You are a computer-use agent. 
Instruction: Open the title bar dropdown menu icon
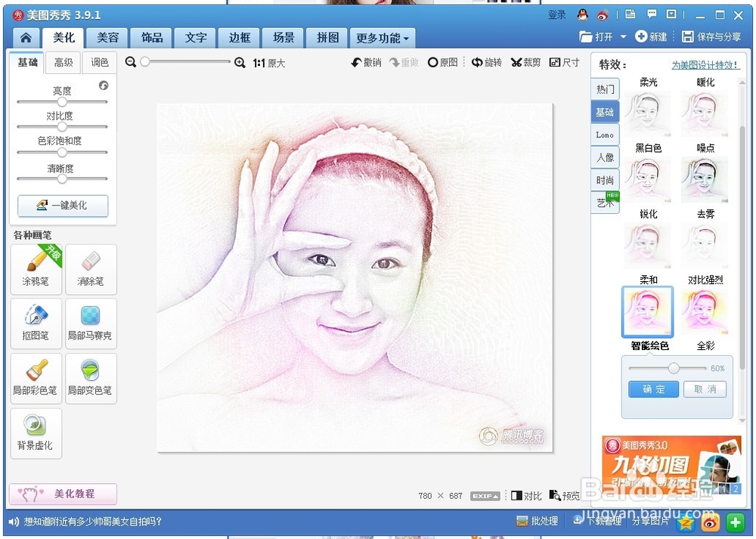671,14
